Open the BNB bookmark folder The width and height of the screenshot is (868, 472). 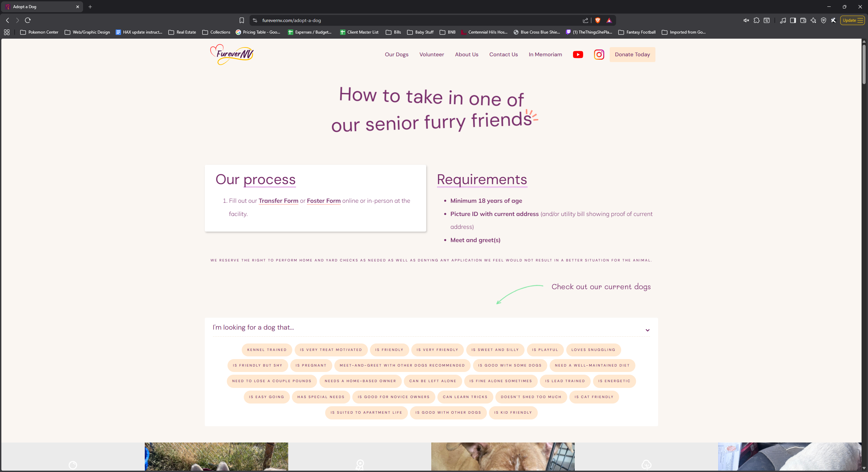[448, 32]
